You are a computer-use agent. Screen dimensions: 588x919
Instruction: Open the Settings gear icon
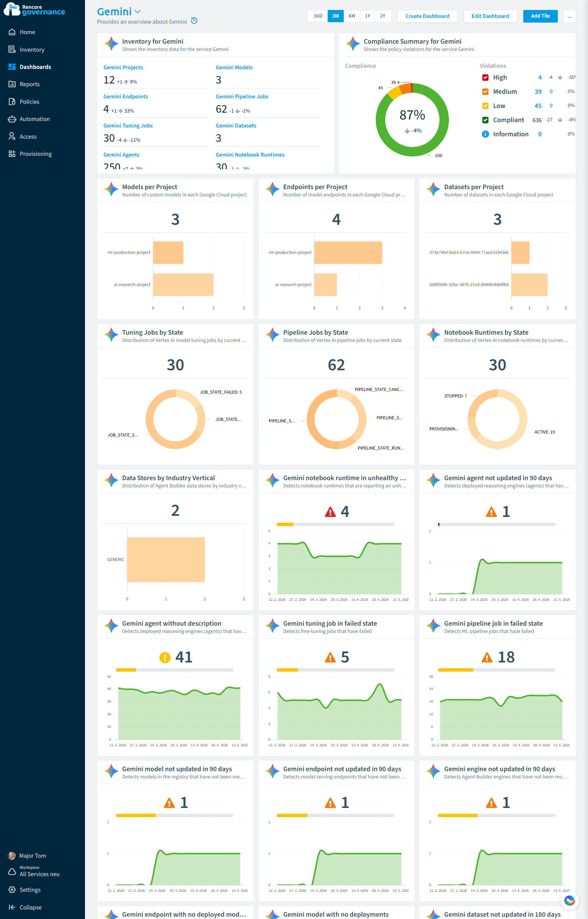point(12,890)
